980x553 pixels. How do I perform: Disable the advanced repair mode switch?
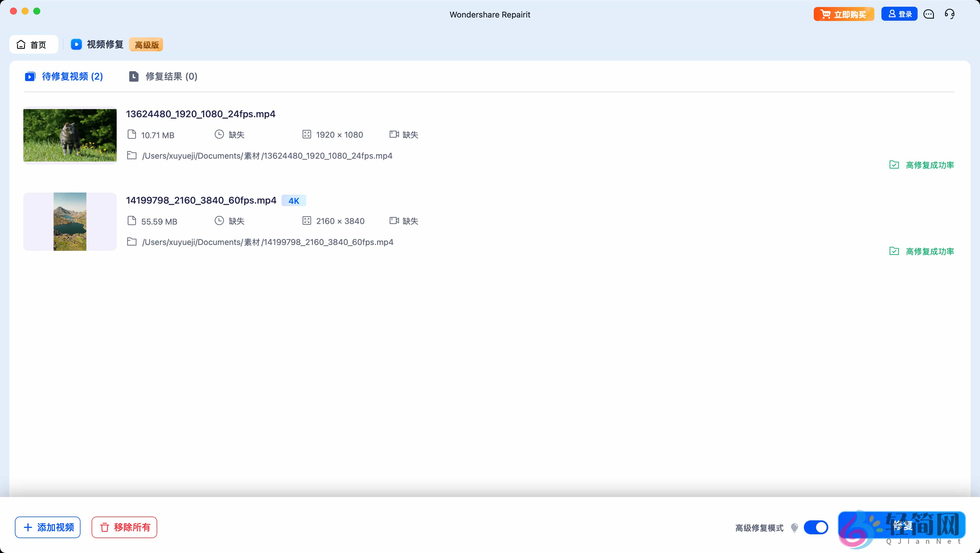[816, 528]
